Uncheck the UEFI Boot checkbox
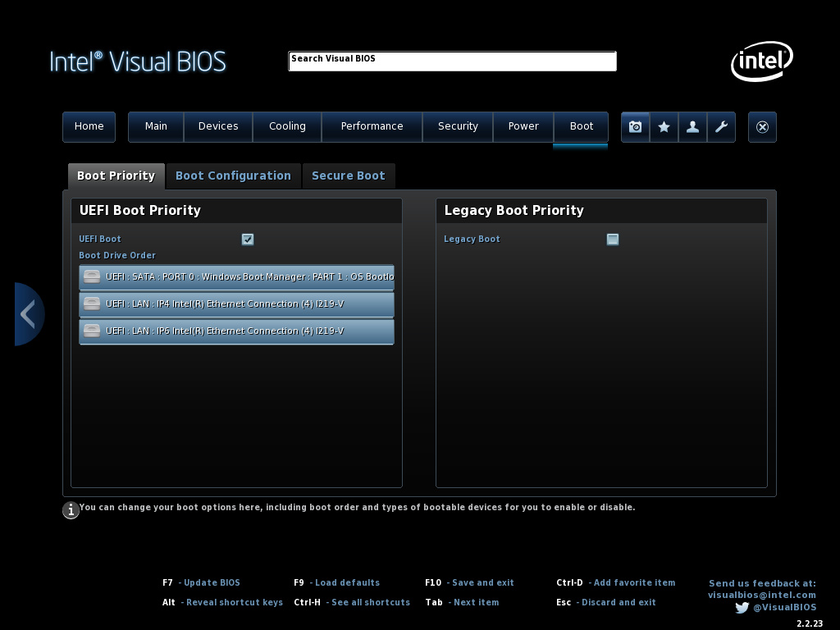This screenshot has height=630, width=840. coord(248,239)
